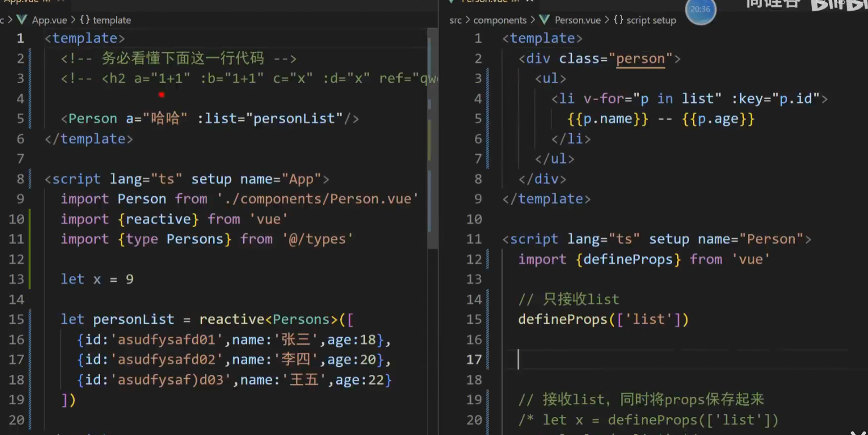Click reactive<Persons> on App.vue line 15
The image size is (868, 435).
[268, 319]
